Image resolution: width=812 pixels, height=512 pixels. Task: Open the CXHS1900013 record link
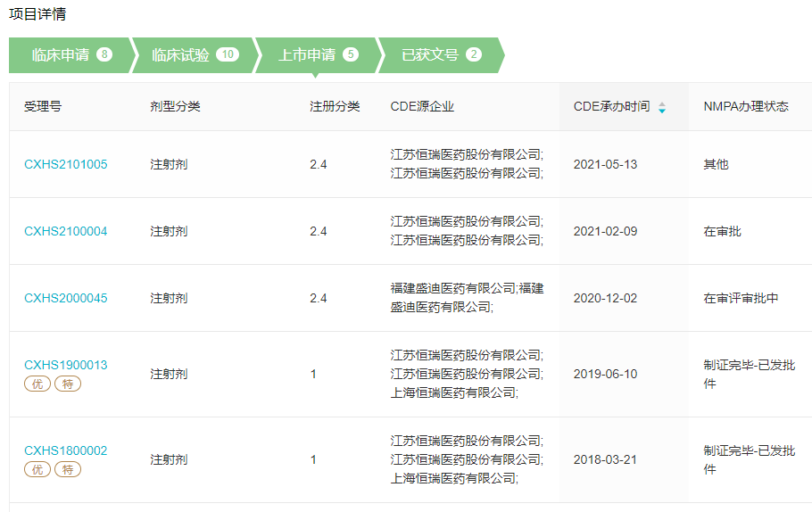(x=66, y=365)
